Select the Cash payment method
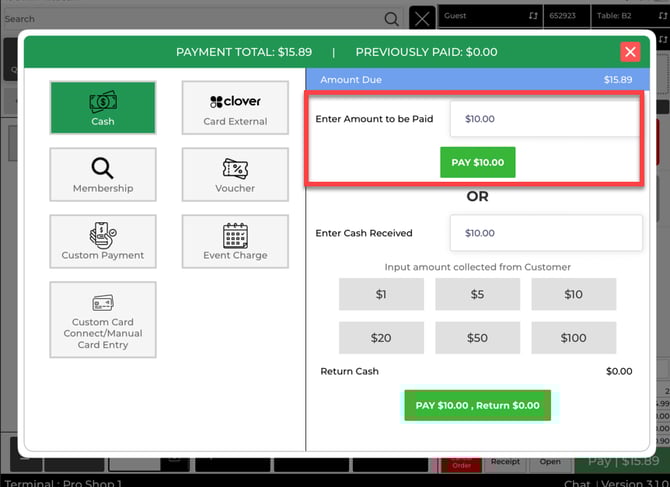Screen dimensions: 670x487 103,108
